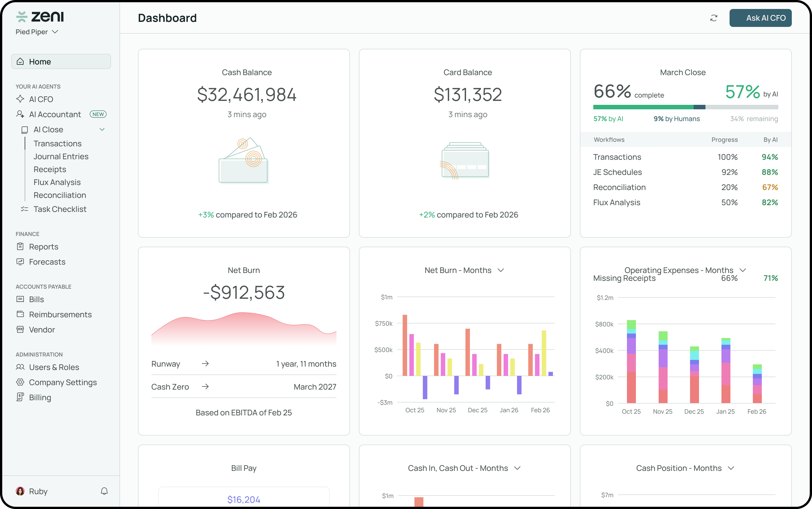Image resolution: width=812 pixels, height=509 pixels.
Task: Open Bills under Accounts Payable
Action: 36,299
